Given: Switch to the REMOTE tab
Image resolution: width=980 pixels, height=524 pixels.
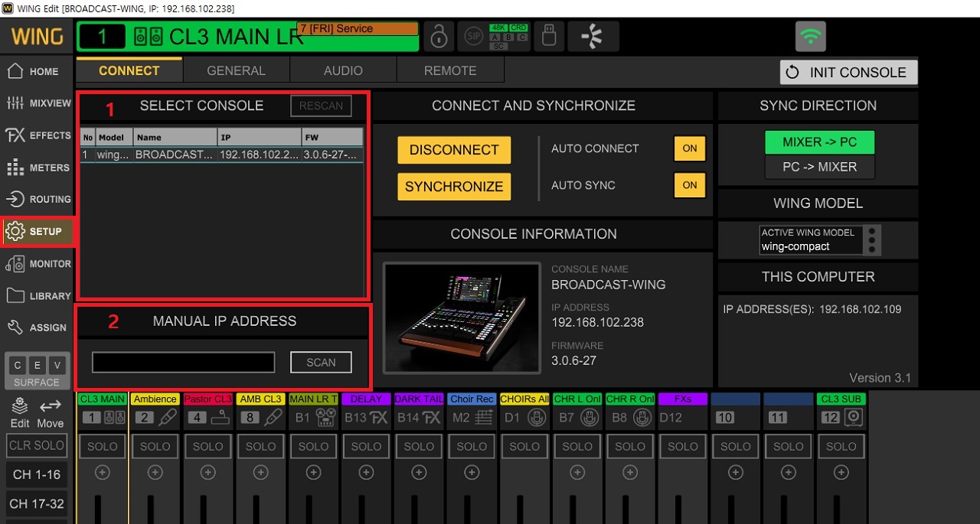Looking at the screenshot, I should [x=450, y=70].
